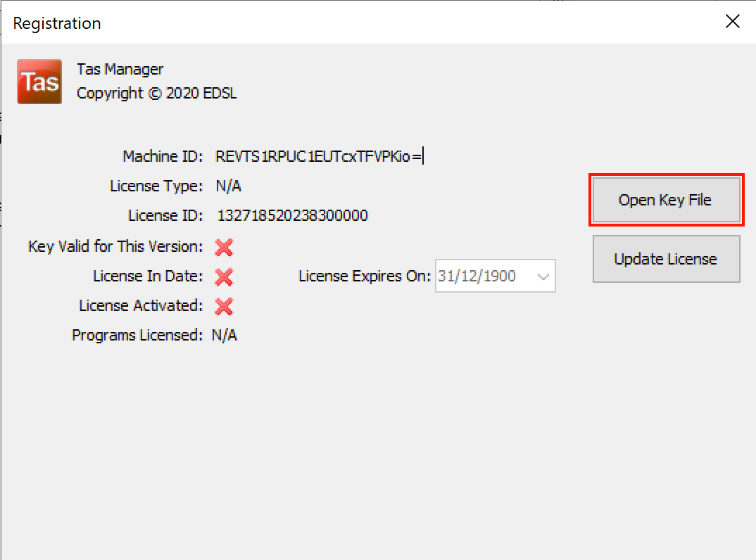Click the Tas application logo icon
Viewport: 756px width, 560px height.
click(39, 82)
